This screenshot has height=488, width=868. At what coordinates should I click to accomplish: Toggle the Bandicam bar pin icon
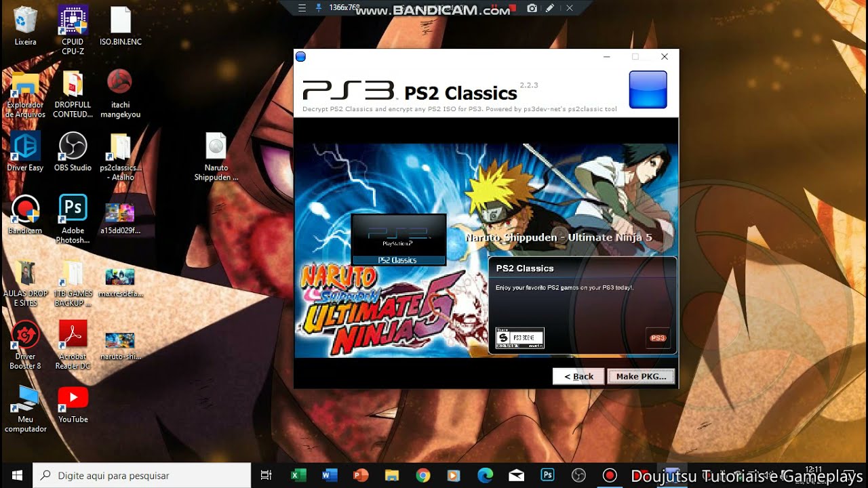(x=319, y=8)
